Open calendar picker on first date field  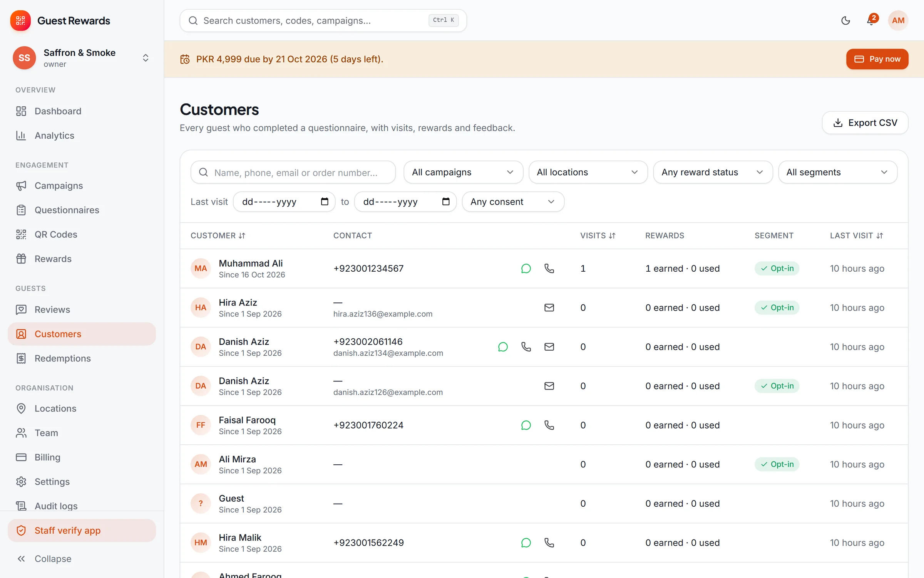pos(325,202)
